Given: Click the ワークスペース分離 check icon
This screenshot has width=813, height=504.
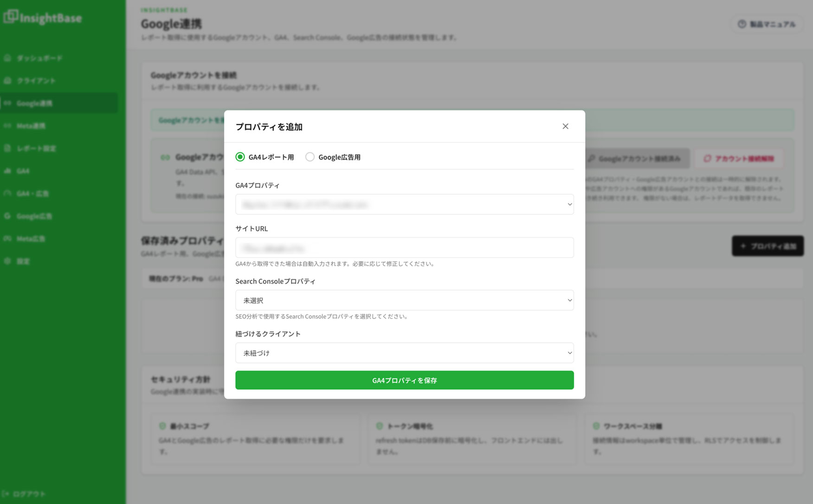Looking at the screenshot, I should tap(596, 426).
